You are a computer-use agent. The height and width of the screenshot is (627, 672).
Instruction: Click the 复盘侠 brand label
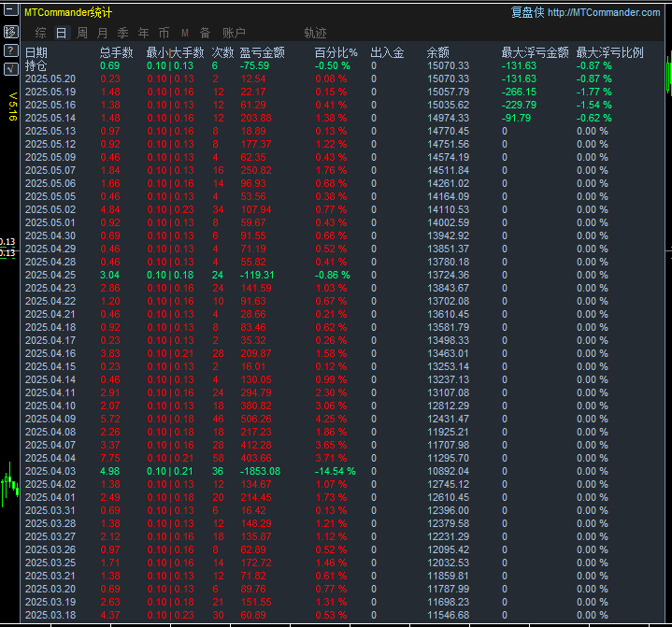pos(527,12)
